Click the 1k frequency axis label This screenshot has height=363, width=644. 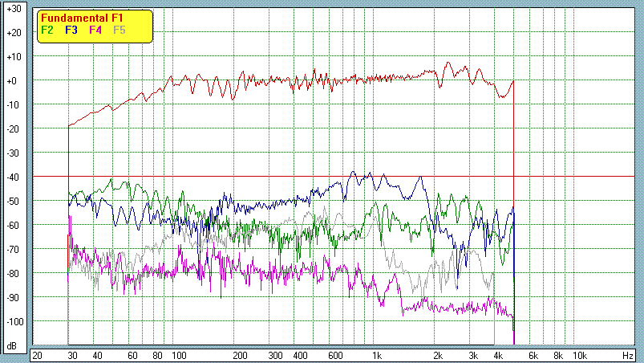coord(377,356)
